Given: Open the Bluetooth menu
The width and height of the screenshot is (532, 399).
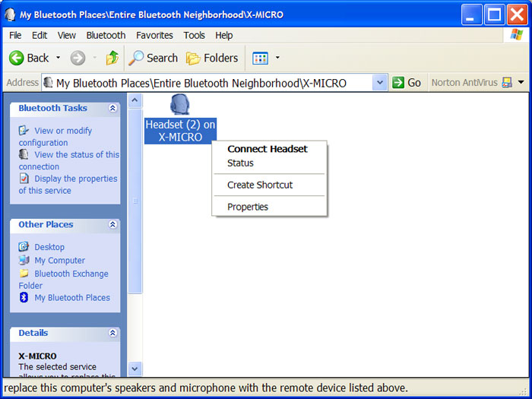Looking at the screenshot, I should tap(106, 35).
